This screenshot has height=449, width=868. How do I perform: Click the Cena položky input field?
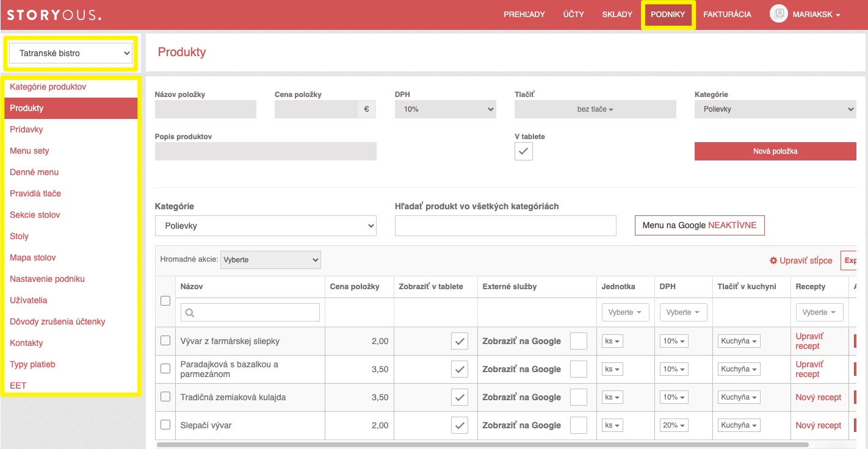(x=316, y=109)
